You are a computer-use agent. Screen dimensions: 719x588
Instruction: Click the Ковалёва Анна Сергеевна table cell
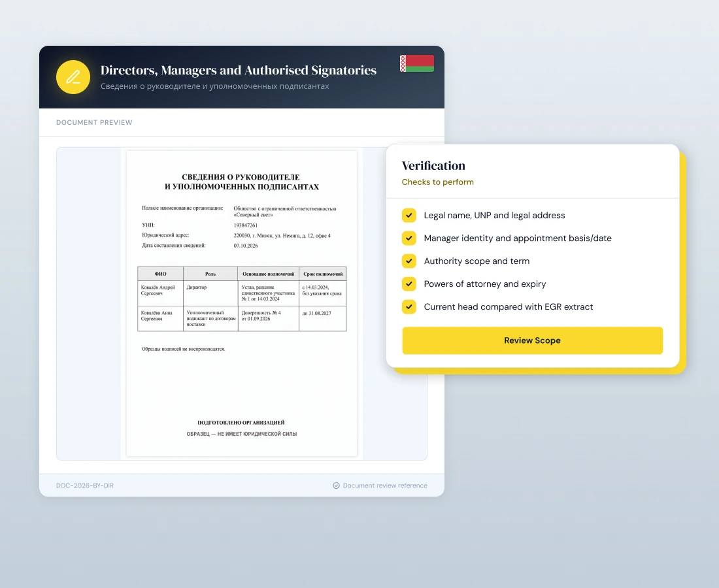[161, 319]
